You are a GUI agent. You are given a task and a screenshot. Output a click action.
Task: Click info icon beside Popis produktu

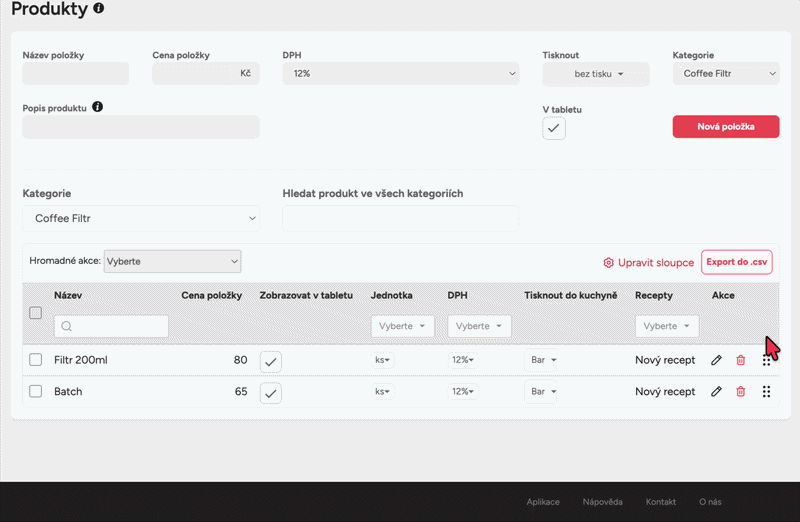(x=98, y=106)
